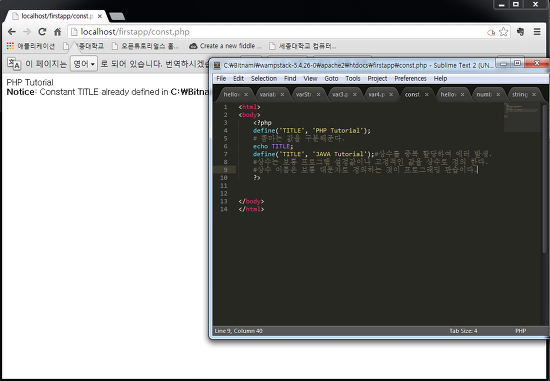Close the varStr tab
The width and height of the screenshot is (550, 381).
[318, 95]
